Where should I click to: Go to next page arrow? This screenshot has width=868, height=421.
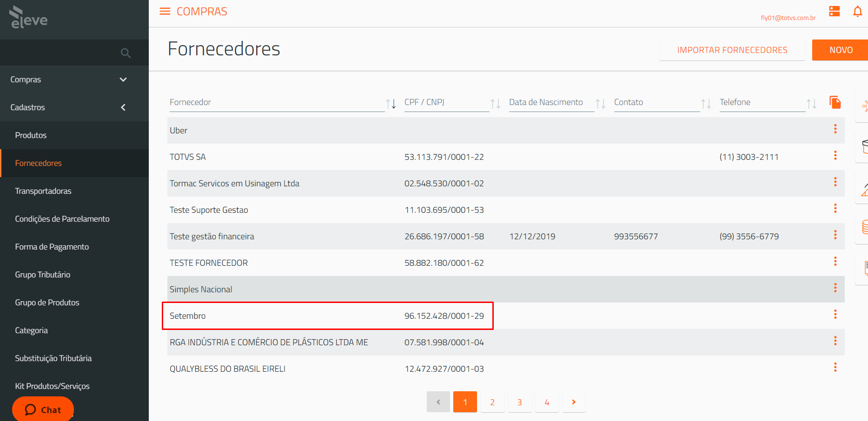click(574, 402)
